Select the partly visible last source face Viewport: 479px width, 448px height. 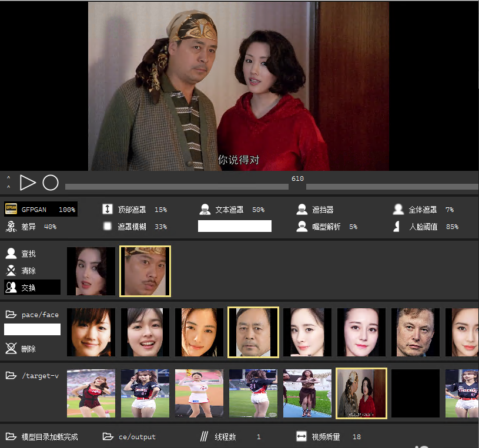click(462, 332)
